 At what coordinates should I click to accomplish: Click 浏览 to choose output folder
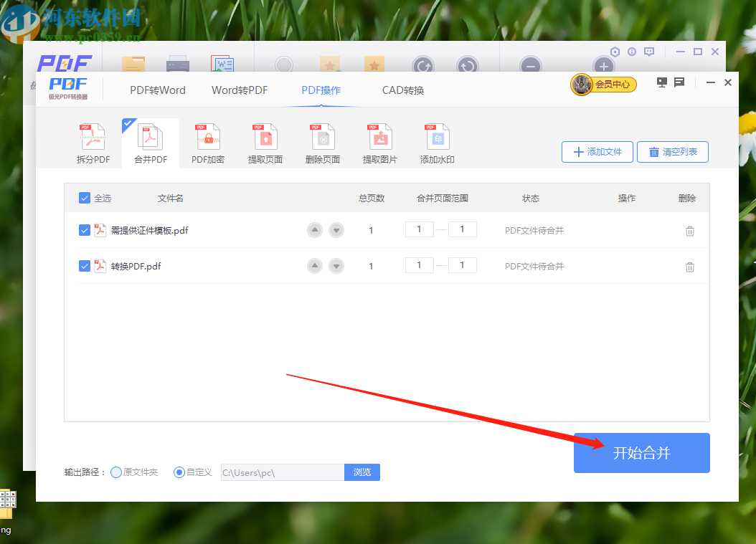362,472
